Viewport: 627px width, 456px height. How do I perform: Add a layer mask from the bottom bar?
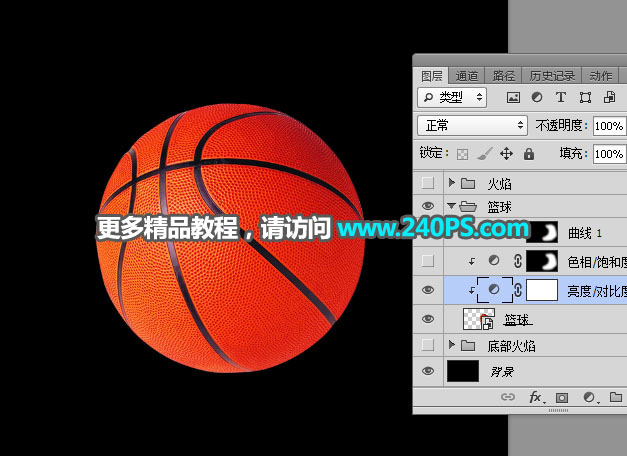(561, 398)
